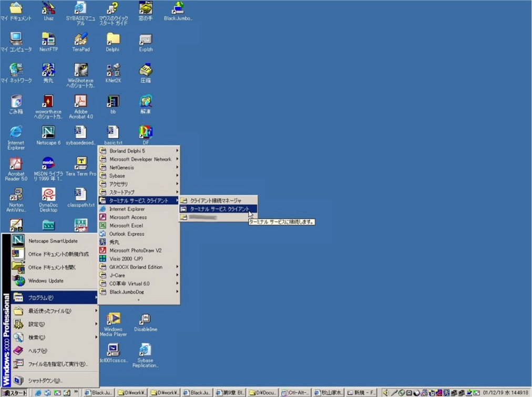532x397 pixels.
Task: Select the マイ コンピュータ desktop icon
Action: (x=16, y=42)
